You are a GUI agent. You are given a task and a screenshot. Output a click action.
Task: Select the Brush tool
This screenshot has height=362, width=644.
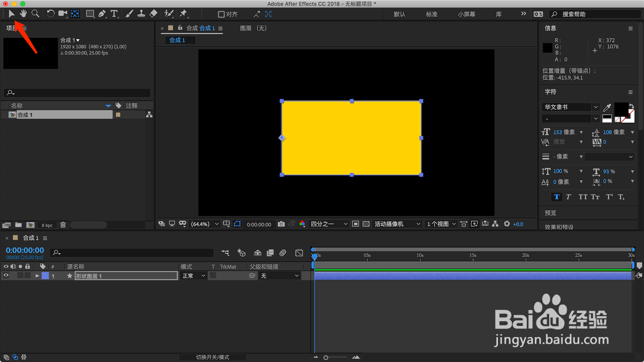point(129,14)
